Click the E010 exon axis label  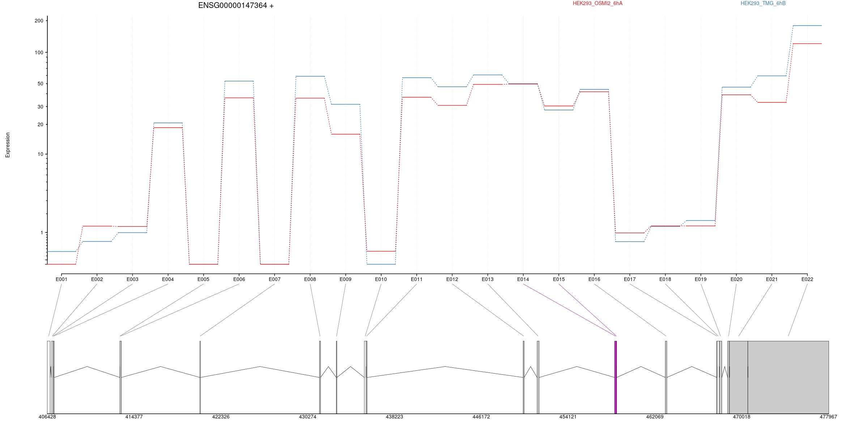(x=381, y=279)
